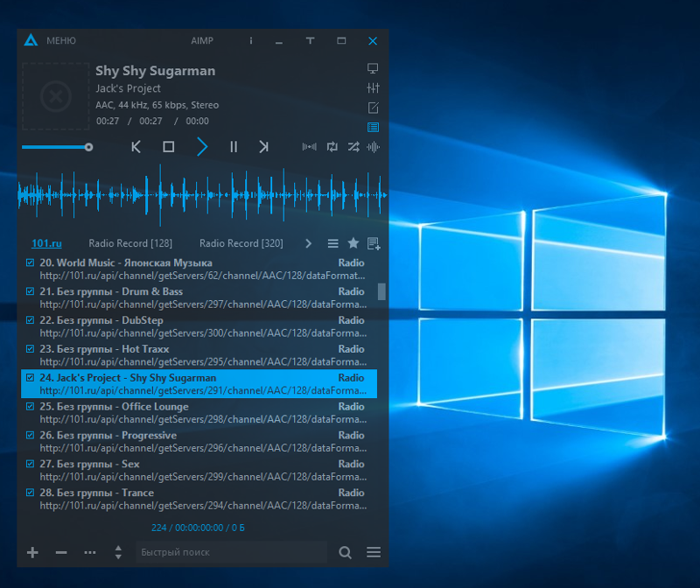Uncheck the Office Lounge entry
The image size is (700, 588).
click(30, 406)
